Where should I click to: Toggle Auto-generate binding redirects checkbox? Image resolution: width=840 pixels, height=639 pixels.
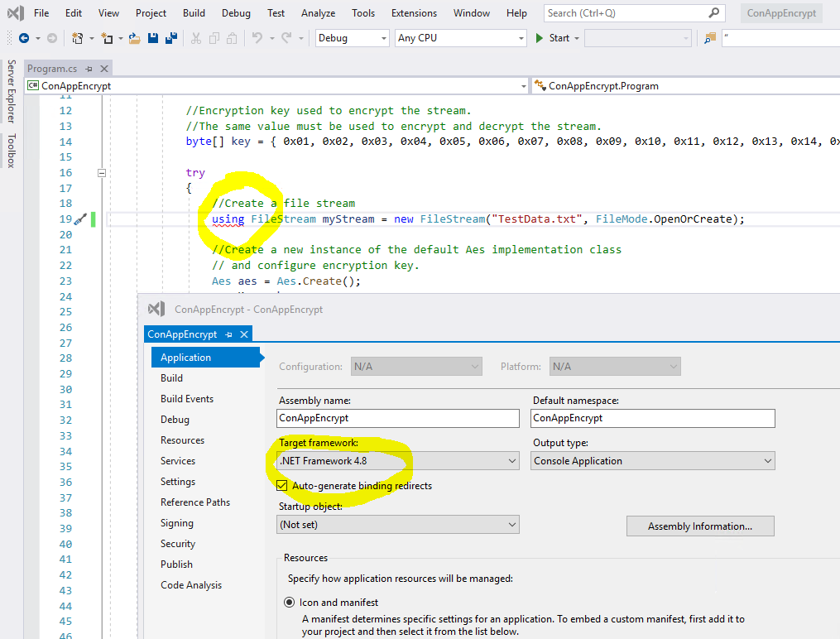[x=281, y=486]
